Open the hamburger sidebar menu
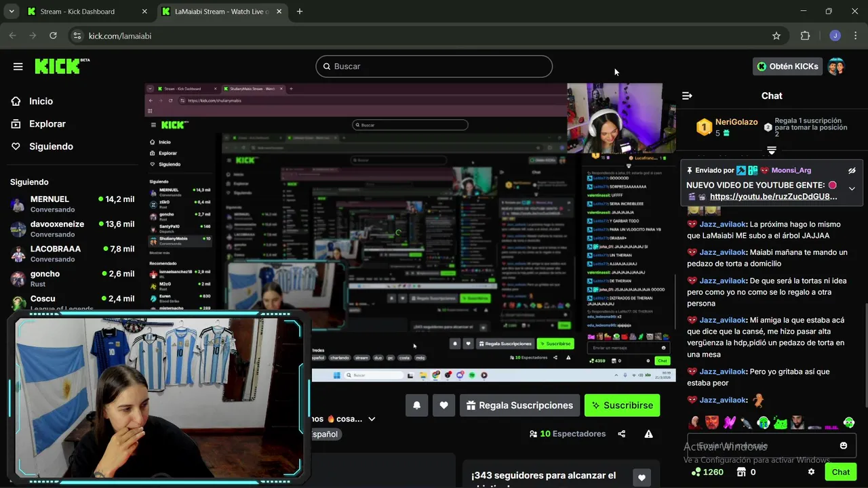The height and width of the screenshot is (488, 868). click(x=18, y=66)
